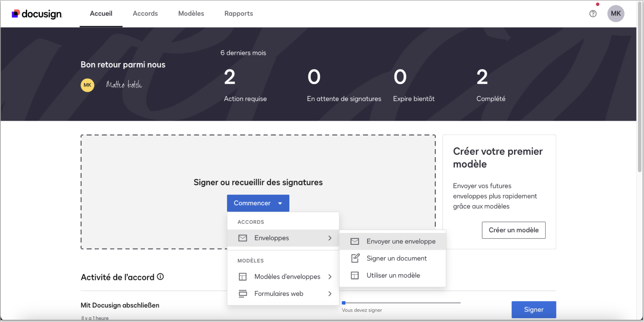Viewport: 644px width, 322px height.
Task: Click the page vertical scrollbar
Action: (x=640, y=87)
